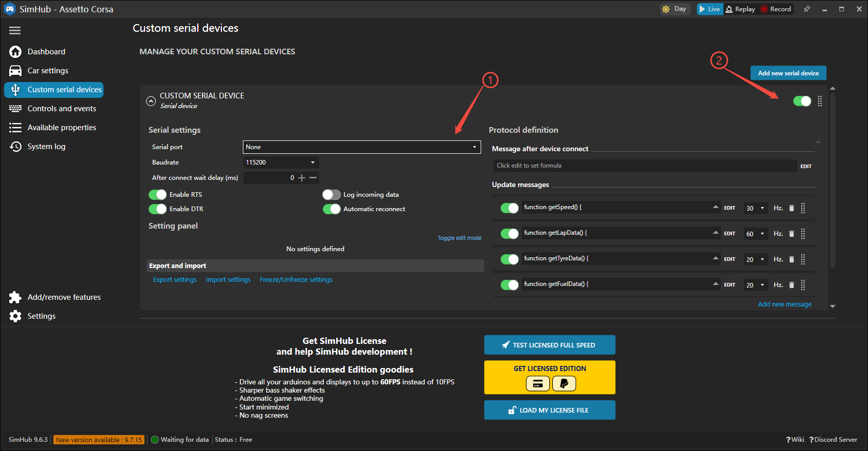Click Freeze/Unfreeze settings link

coord(296,280)
